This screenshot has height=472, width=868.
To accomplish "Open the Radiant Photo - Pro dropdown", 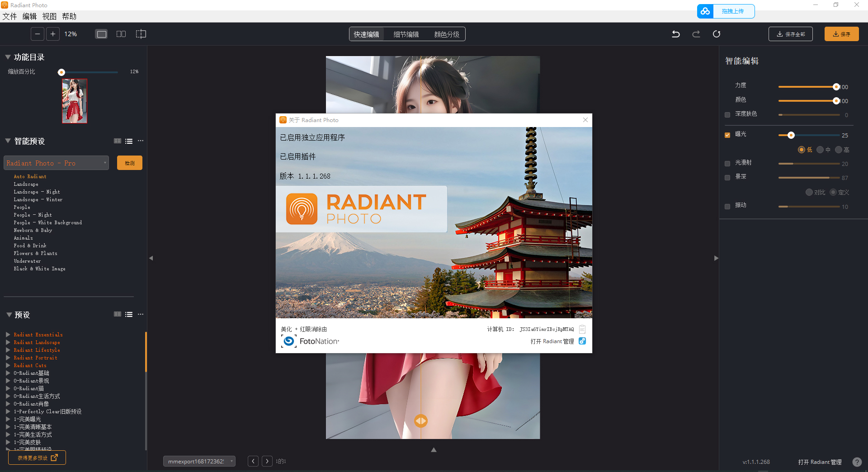I will pos(56,163).
